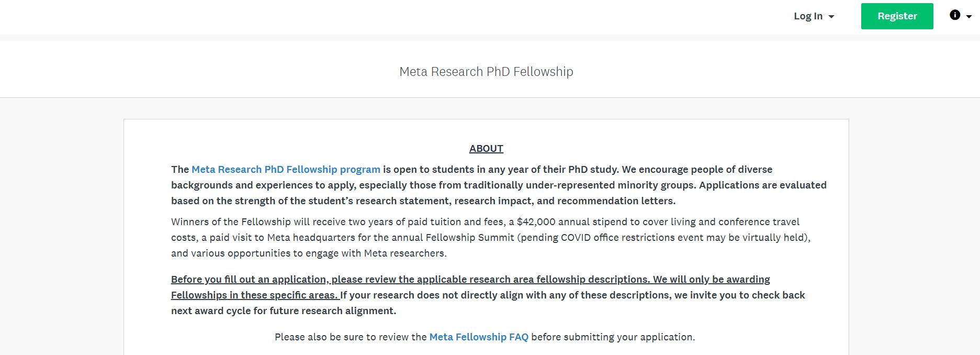The width and height of the screenshot is (980, 355).
Task: Click the green Register button
Action: [x=897, y=16]
